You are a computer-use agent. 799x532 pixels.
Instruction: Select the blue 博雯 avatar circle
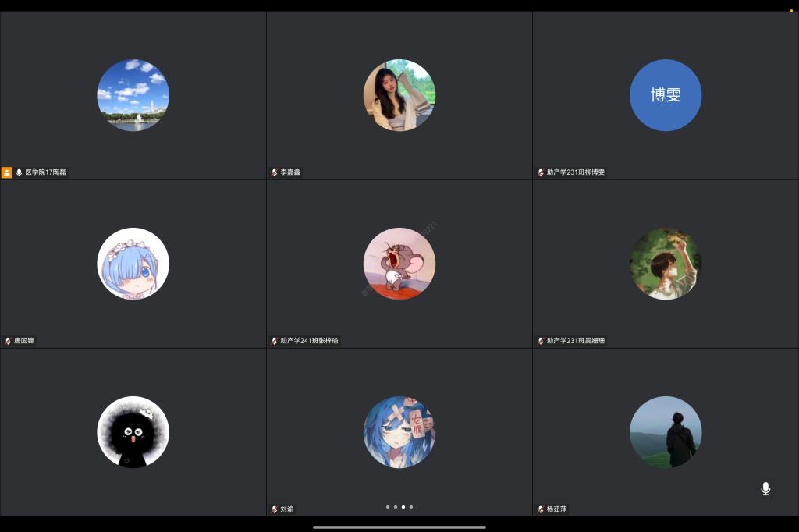pos(666,95)
